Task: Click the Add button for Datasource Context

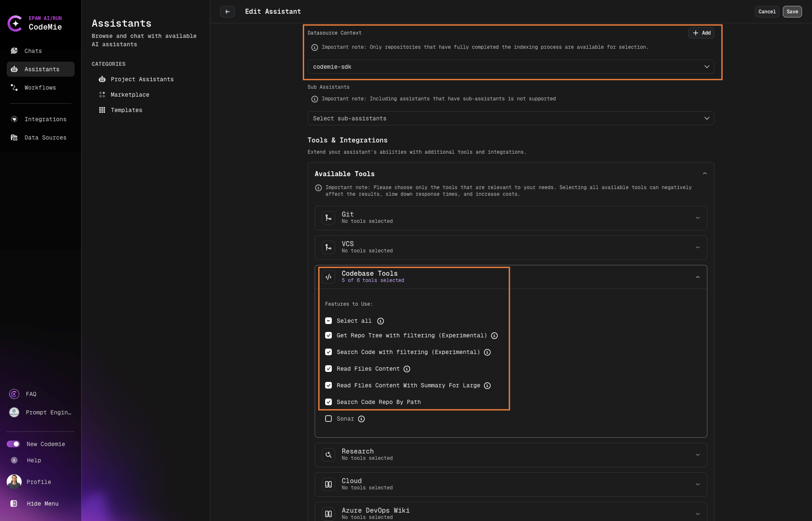Action: click(701, 32)
